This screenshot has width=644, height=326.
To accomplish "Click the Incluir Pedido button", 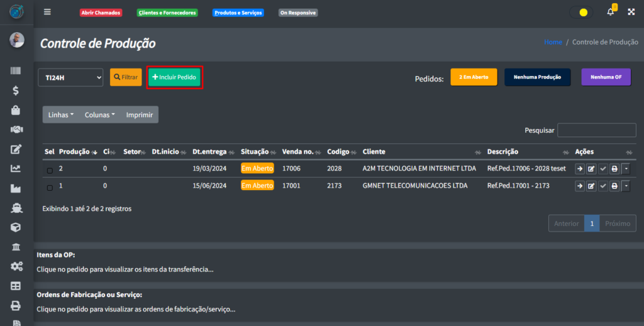I will tap(175, 77).
